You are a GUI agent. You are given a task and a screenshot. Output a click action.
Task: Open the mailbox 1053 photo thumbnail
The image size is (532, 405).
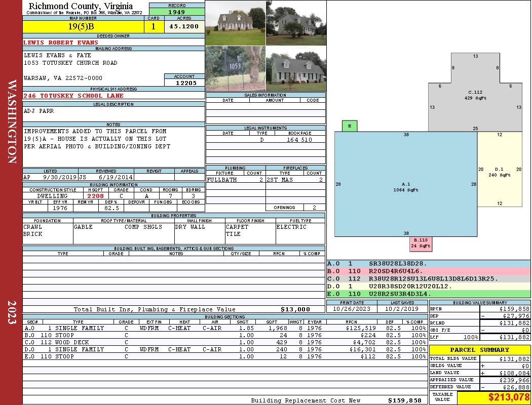click(x=235, y=69)
